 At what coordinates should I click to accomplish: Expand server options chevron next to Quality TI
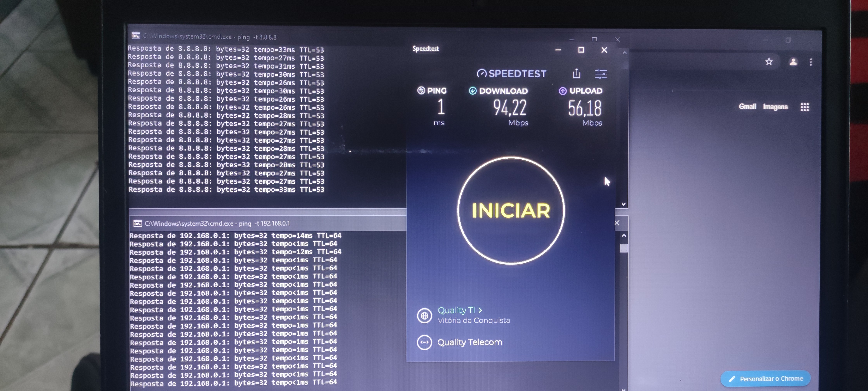[480, 310]
